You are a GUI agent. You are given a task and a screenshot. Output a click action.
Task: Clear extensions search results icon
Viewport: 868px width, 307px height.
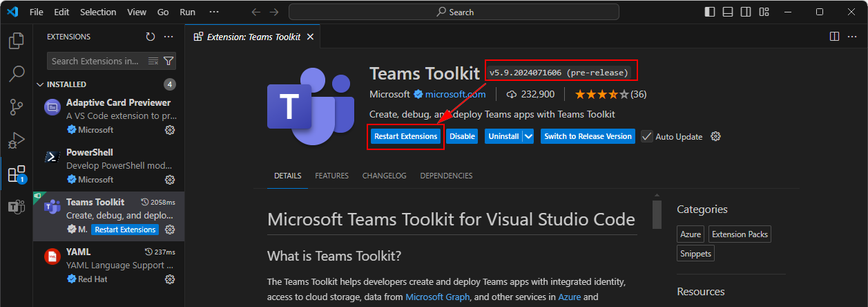click(153, 61)
